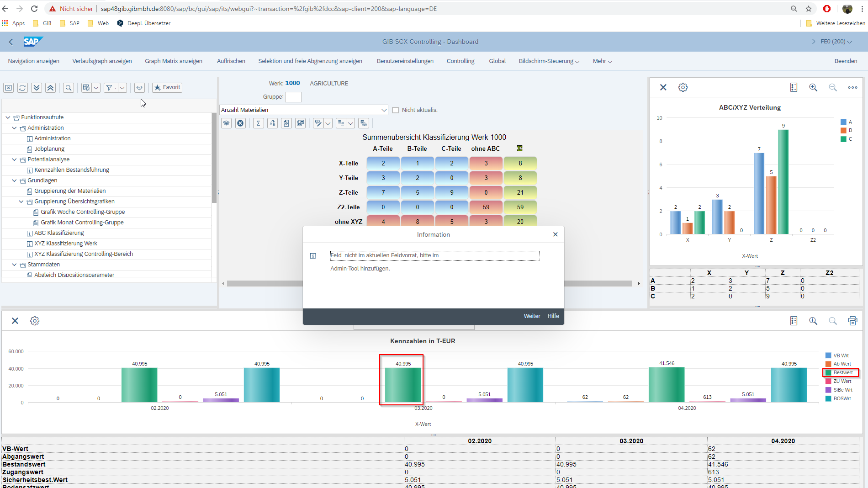Click the expand all double-chevron icon
Image resolution: width=868 pixels, height=488 pixels.
tap(37, 88)
